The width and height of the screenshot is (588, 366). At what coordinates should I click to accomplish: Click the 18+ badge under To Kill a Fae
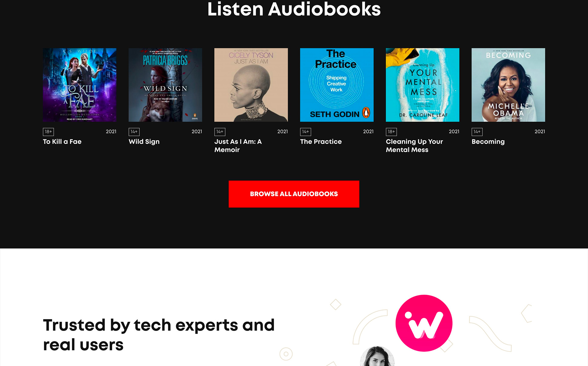coord(48,132)
